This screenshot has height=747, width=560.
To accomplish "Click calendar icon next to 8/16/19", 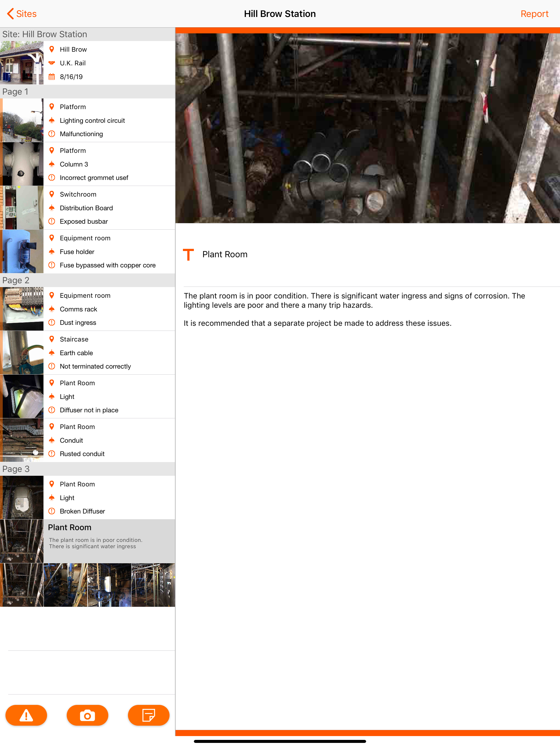I will [x=52, y=77].
